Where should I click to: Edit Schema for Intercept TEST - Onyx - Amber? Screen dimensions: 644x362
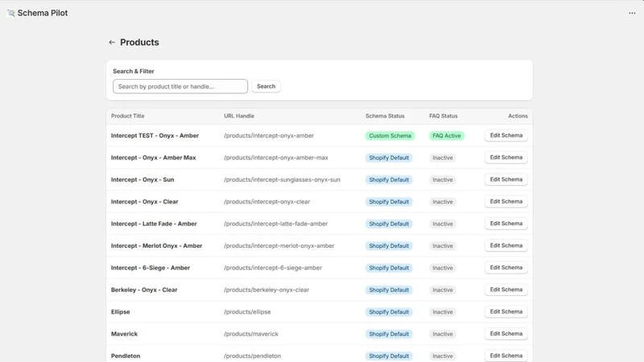[506, 135]
